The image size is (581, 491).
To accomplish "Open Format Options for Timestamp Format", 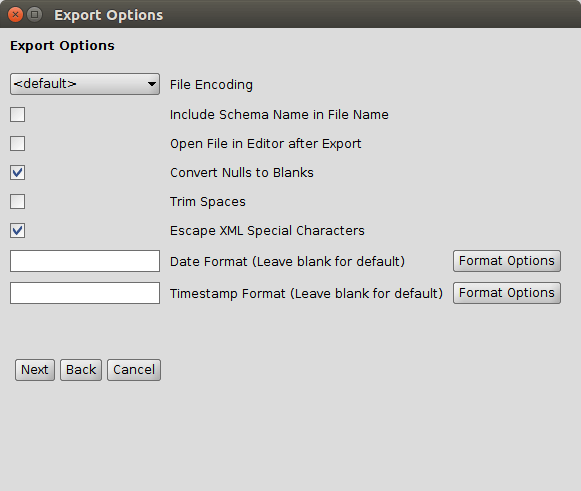I will click(507, 293).
